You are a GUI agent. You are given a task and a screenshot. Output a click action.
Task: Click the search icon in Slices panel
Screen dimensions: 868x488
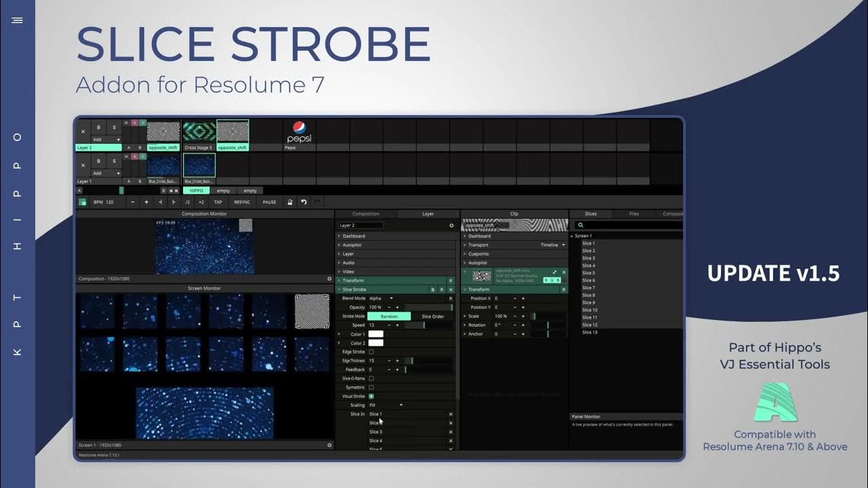click(x=581, y=225)
